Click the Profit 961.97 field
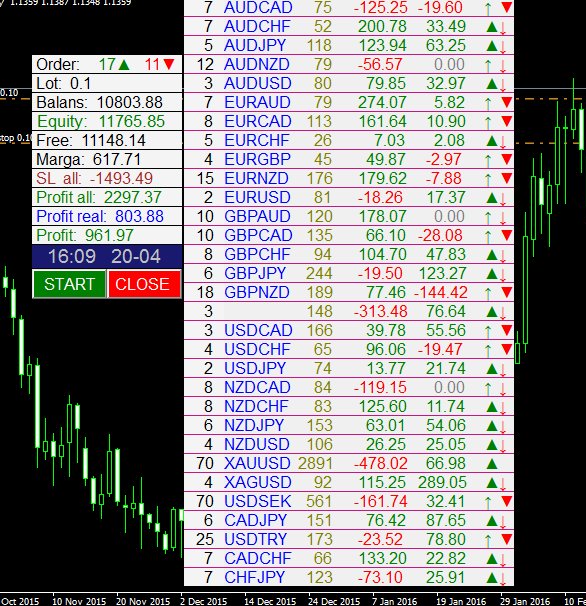This screenshot has width=586, height=606. click(x=107, y=235)
